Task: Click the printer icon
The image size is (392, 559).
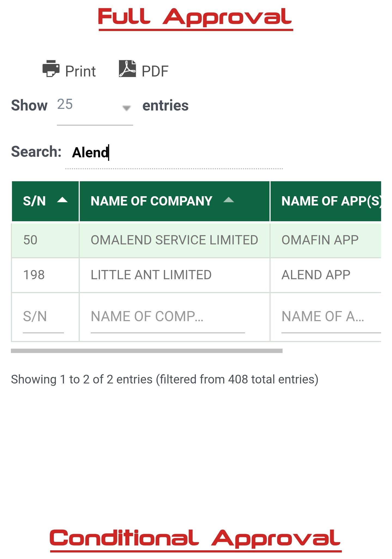Action: pos(51,69)
